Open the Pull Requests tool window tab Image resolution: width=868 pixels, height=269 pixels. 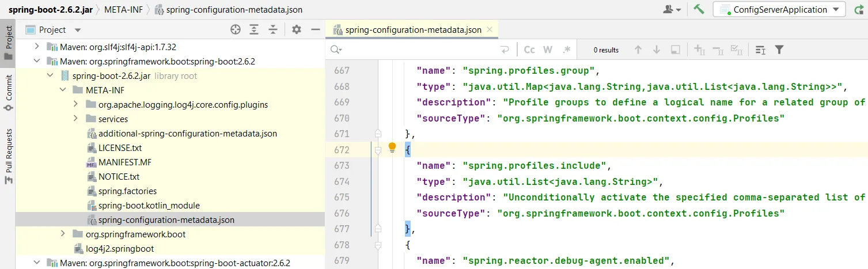click(x=9, y=156)
